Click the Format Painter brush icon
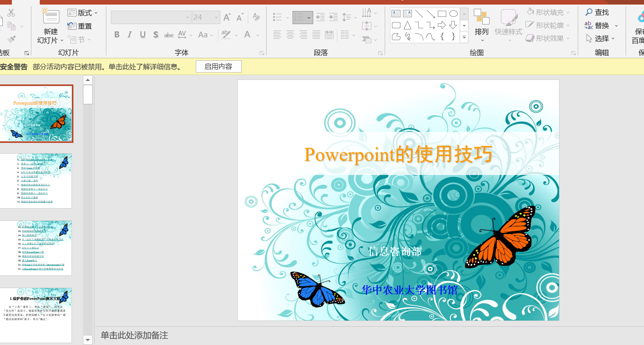The image size is (644, 345). (x=11, y=39)
